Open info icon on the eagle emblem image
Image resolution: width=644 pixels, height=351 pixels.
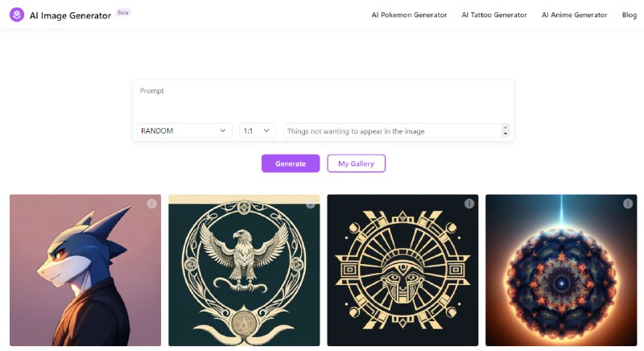pos(310,204)
